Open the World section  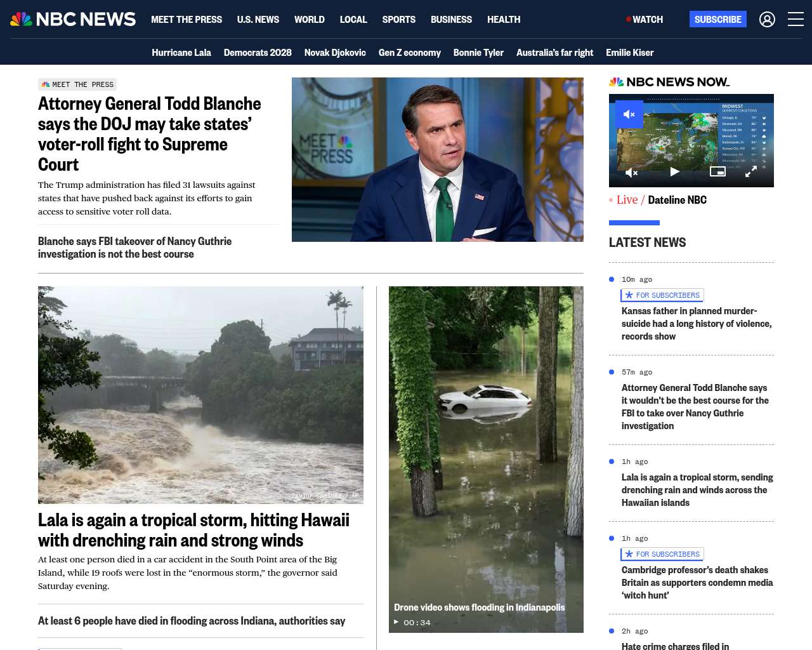click(310, 20)
